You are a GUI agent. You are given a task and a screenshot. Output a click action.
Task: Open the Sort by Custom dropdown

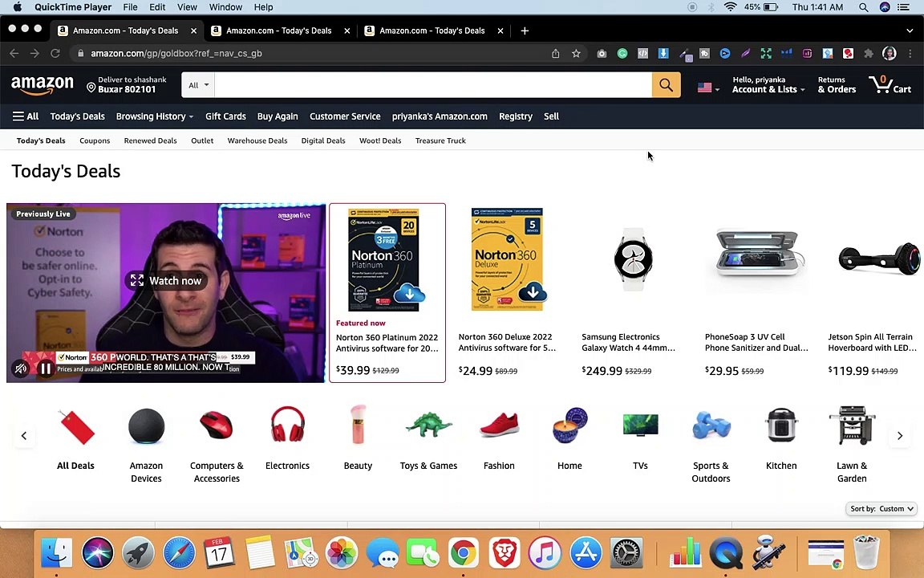(881, 508)
